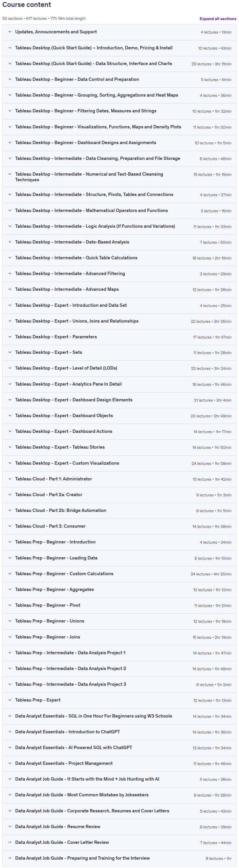
Task: Open section Tableau Cloud - Part 2b: Bridge Automation
Action: 119,510
